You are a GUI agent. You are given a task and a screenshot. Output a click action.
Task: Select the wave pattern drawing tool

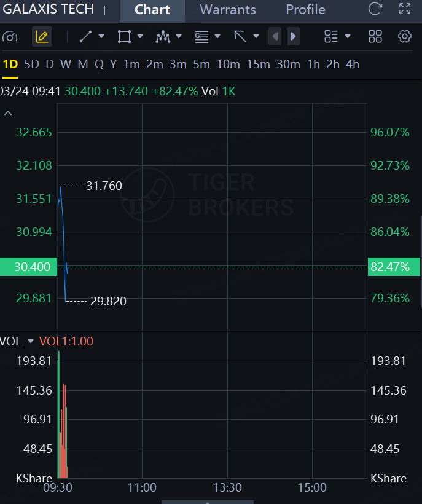163,37
